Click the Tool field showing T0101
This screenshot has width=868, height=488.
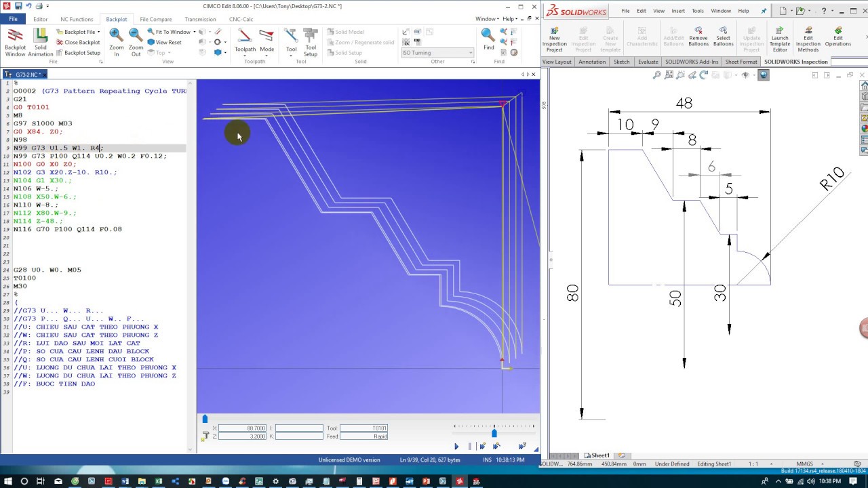point(364,428)
